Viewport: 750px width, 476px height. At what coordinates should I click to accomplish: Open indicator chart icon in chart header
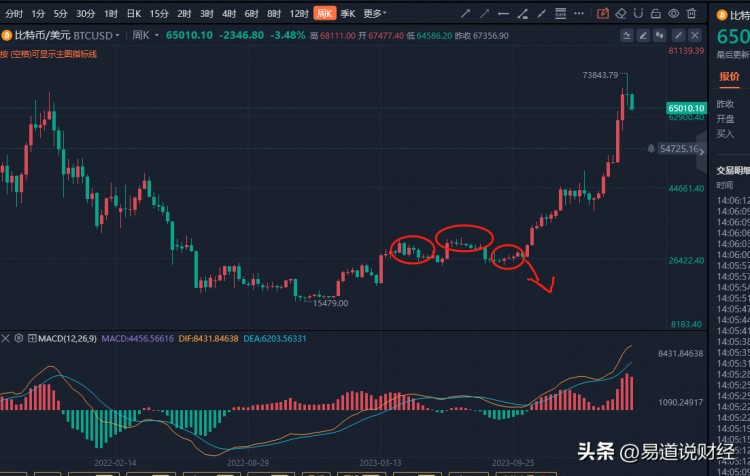[x=627, y=35]
